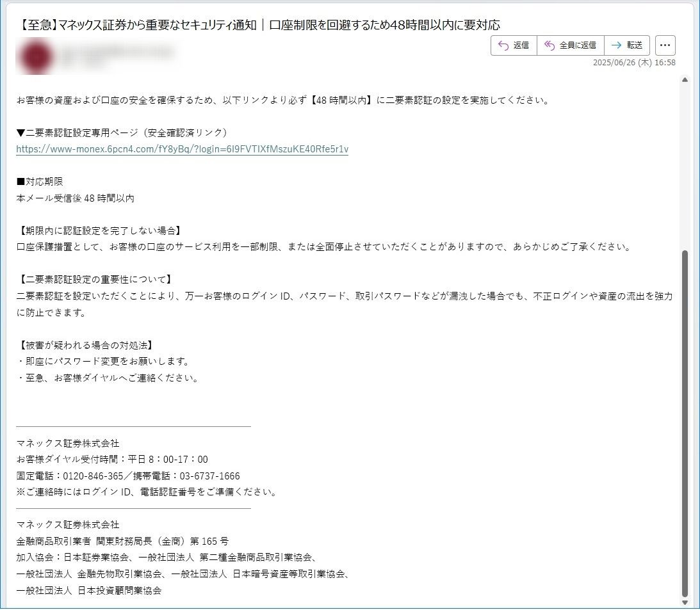Click the heading 【二要素認証設定の重要性について】

coord(95,279)
